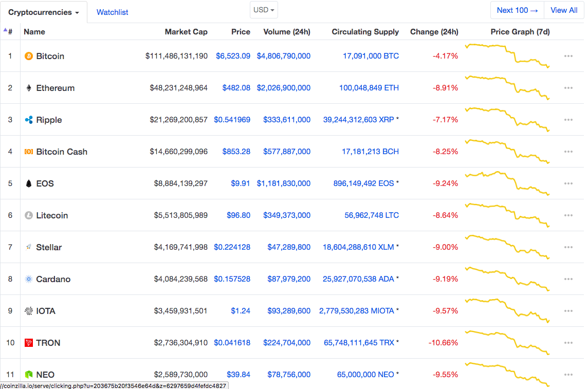Open the more options menu for Ripple
Viewport: 588px width, 389px height.
(x=568, y=120)
